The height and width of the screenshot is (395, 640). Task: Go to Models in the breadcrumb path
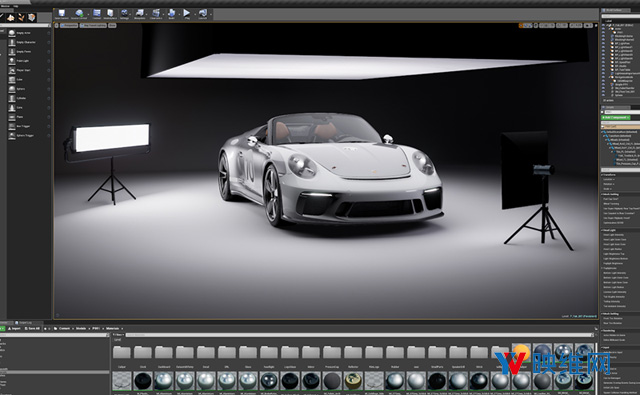coord(81,328)
